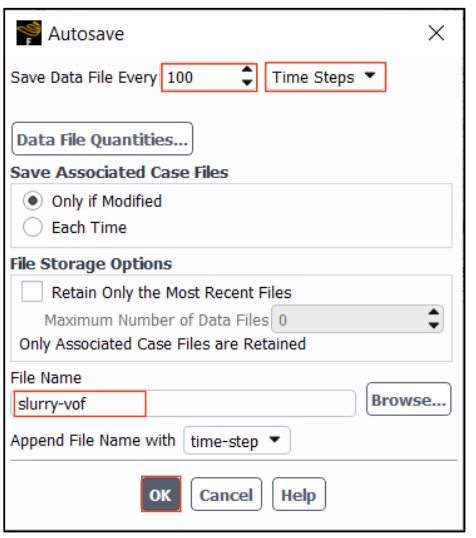Cancel the Autosave dialog
This screenshot has width=476, height=538.
[226, 494]
